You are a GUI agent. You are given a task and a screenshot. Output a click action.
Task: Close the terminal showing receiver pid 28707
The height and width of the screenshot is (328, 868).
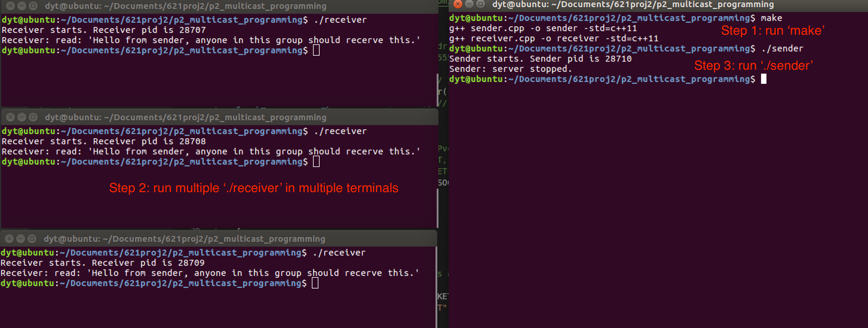10,6
